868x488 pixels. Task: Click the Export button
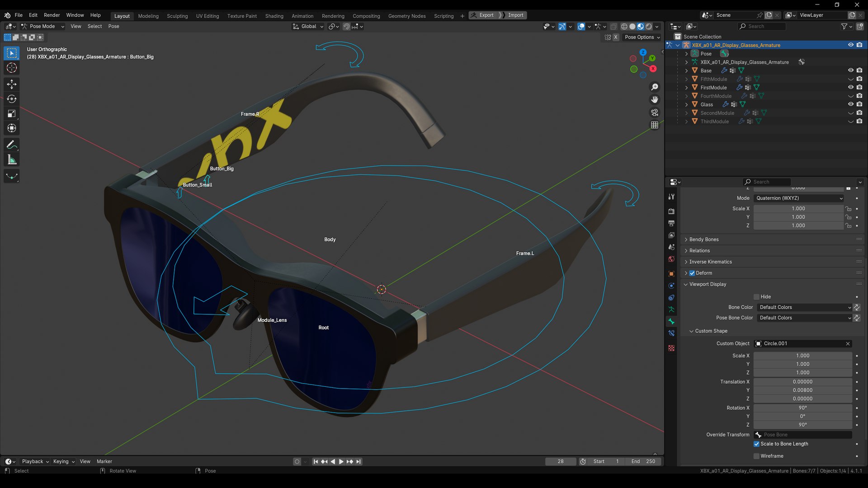tap(483, 15)
